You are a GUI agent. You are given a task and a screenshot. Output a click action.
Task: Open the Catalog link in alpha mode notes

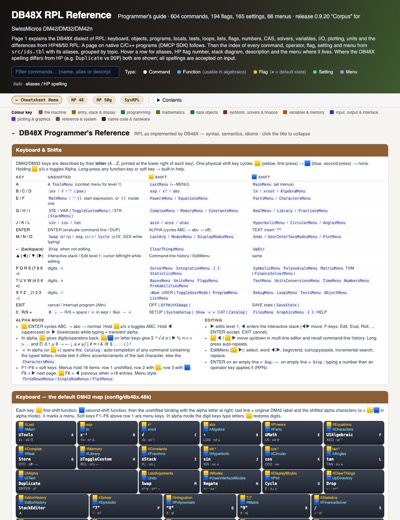[x=92, y=350]
